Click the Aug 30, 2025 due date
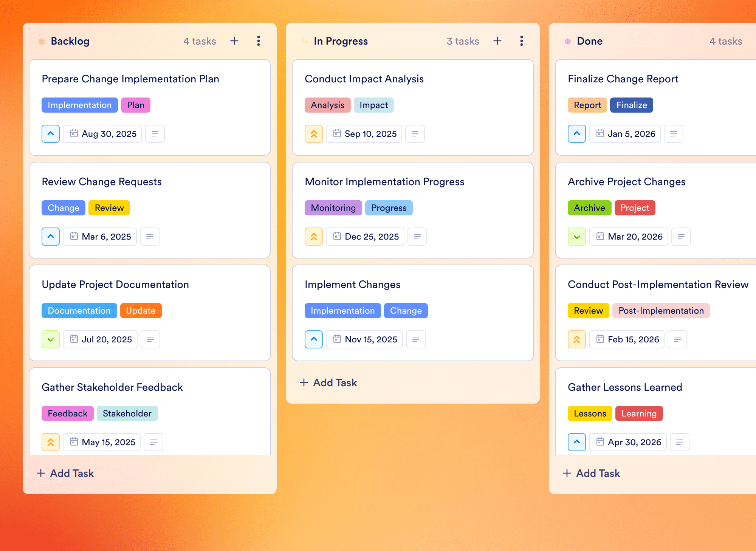Image resolution: width=756 pixels, height=551 pixels. [103, 134]
